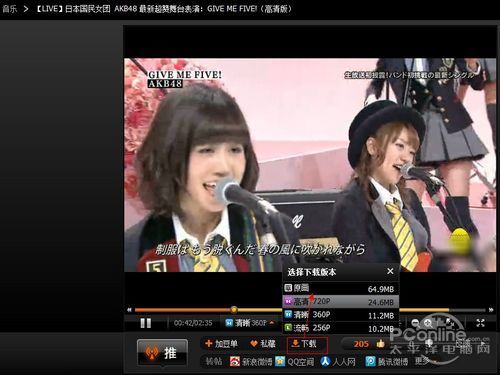Image resolution: width=500 pixels, height=375 pixels.
Task: Click 私藏 to favorite the video
Action: click(x=263, y=344)
